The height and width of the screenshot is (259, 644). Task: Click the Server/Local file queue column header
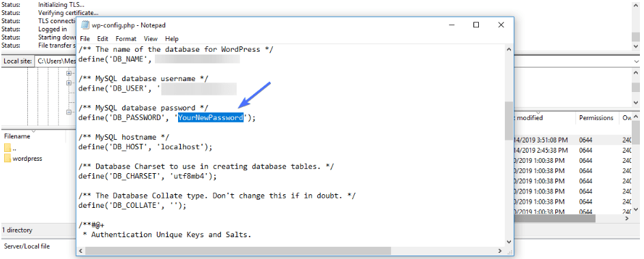(27, 246)
